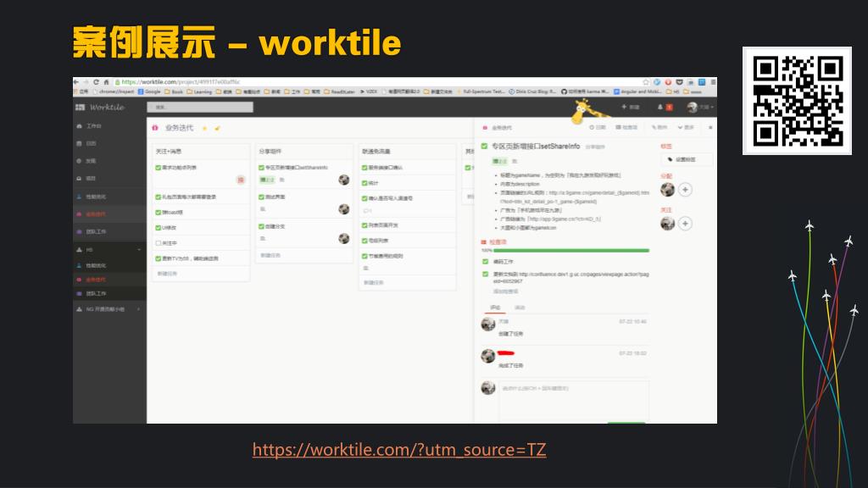
Task: Toggle the second checklist item with confluence link
Action: 486,274
